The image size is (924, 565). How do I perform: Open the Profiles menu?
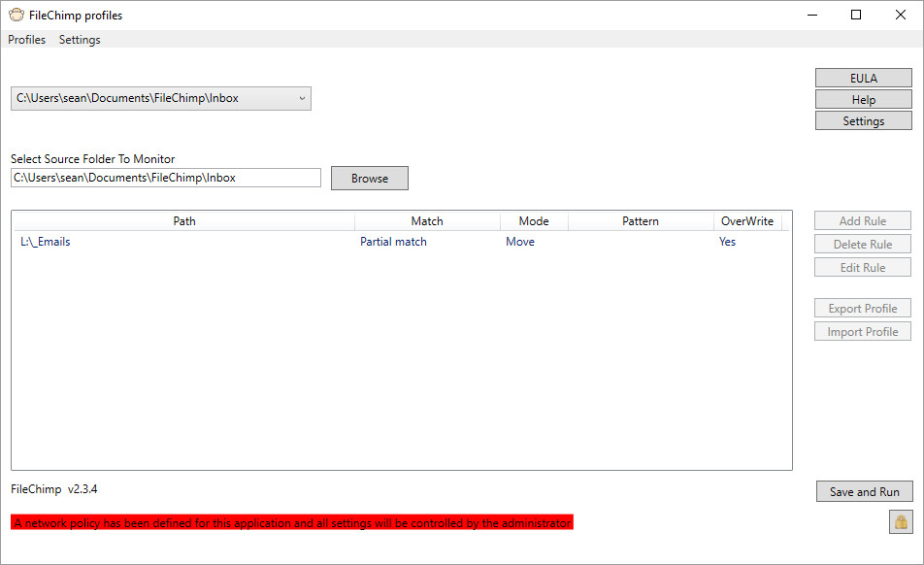tap(26, 40)
